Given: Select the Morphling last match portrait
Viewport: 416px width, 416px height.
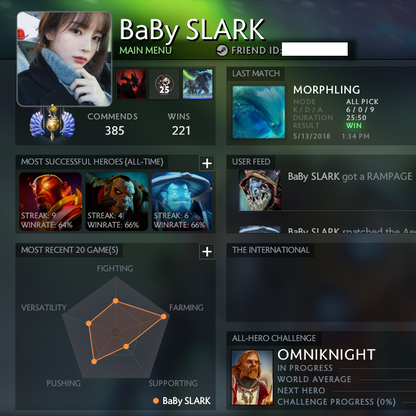Looking at the screenshot, I should click(259, 112).
